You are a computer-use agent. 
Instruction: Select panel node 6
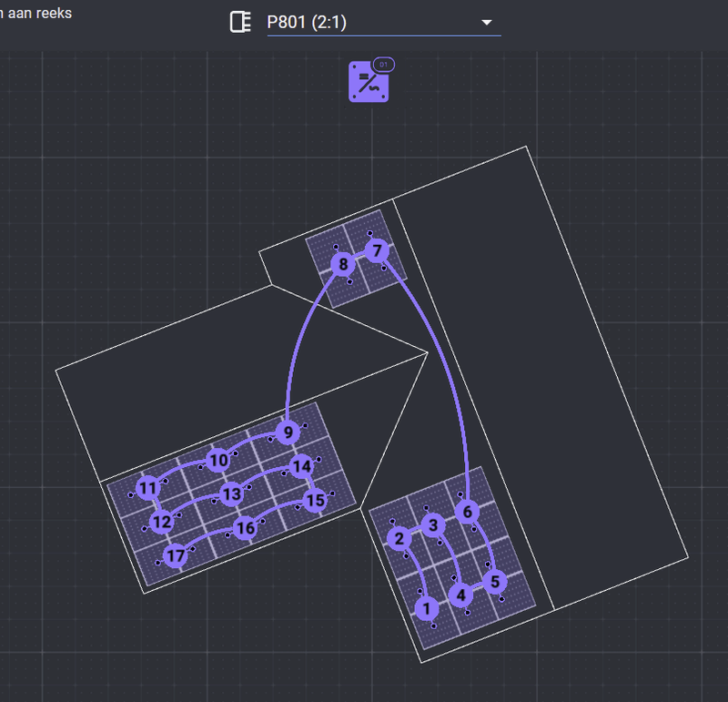(x=467, y=512)
